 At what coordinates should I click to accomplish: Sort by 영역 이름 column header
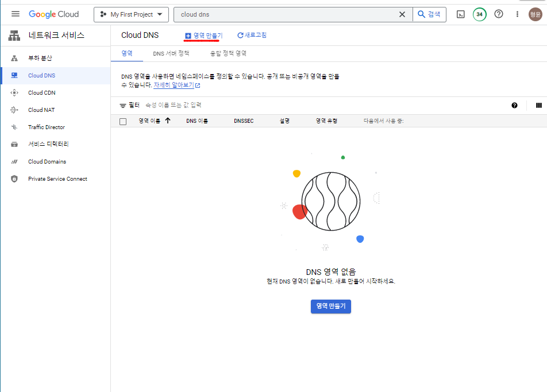(149, 121)
